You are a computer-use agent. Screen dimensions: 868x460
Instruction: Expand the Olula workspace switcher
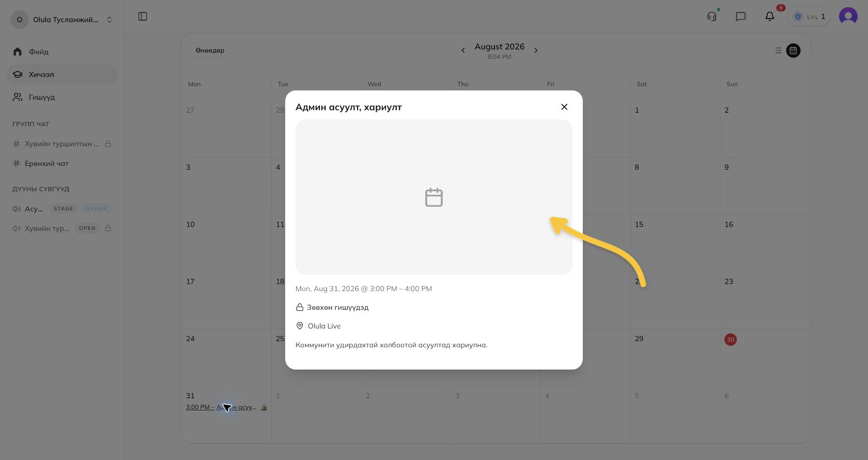click(x=62, y=20)
